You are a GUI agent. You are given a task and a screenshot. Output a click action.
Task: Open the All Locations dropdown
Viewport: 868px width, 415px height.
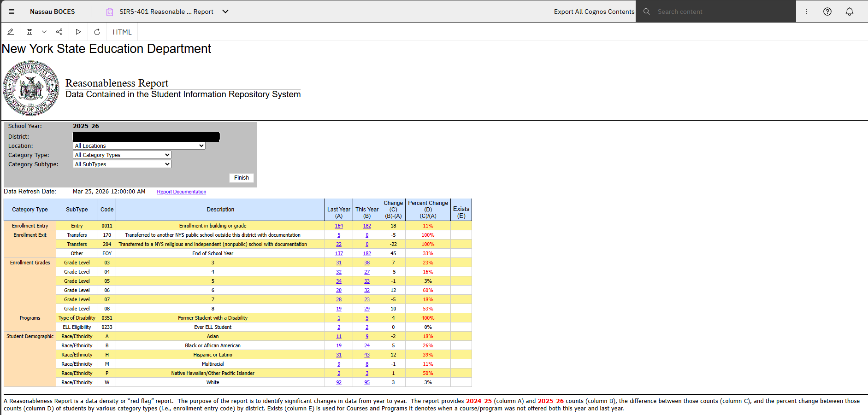coord(139,146)
